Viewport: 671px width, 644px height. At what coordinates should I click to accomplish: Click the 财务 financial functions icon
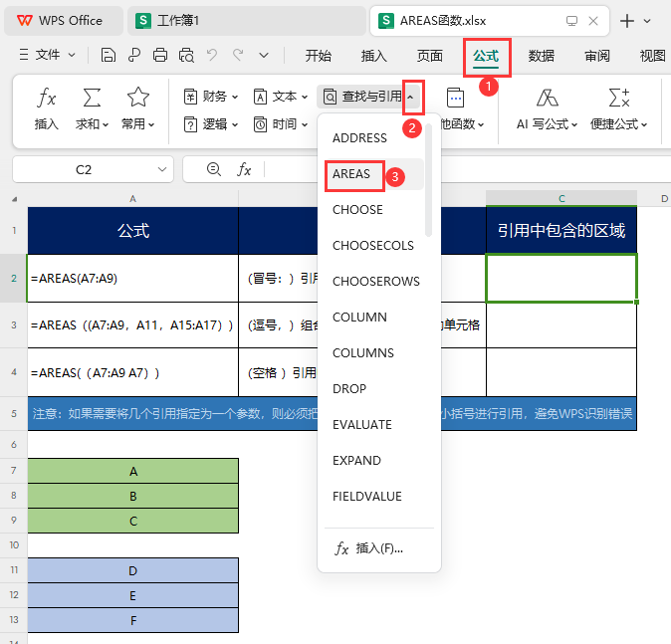(190, 97)
